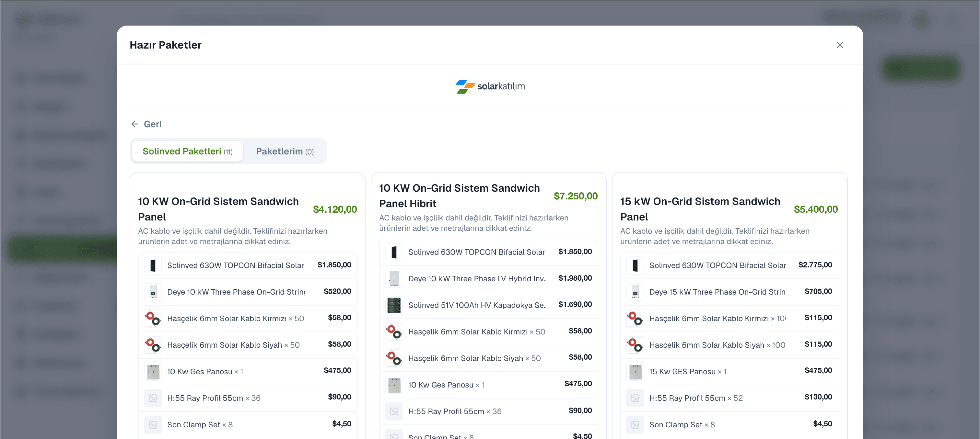Click missing-image icon for Son Clamp Set in 15 kW package
The width and height of the screenshot is (980, 439).
coord(635,424)
